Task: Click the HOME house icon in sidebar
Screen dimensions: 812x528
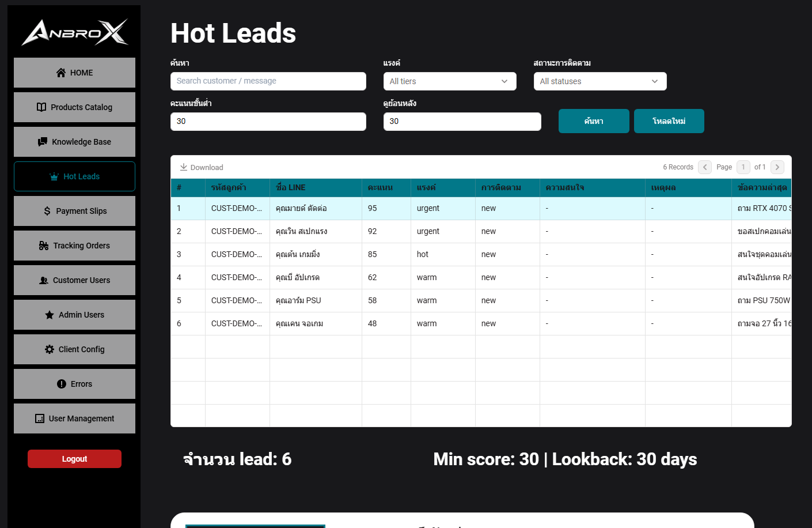Action: [61, 73]
